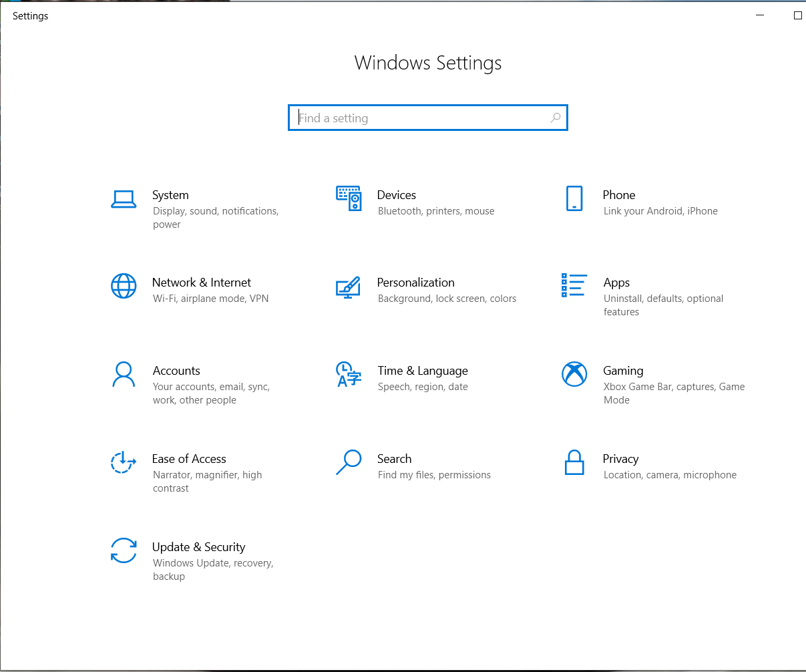806x672 pixels.
Task: Click 'Location, camera, microphone' text
Action: tap(670, 475)
